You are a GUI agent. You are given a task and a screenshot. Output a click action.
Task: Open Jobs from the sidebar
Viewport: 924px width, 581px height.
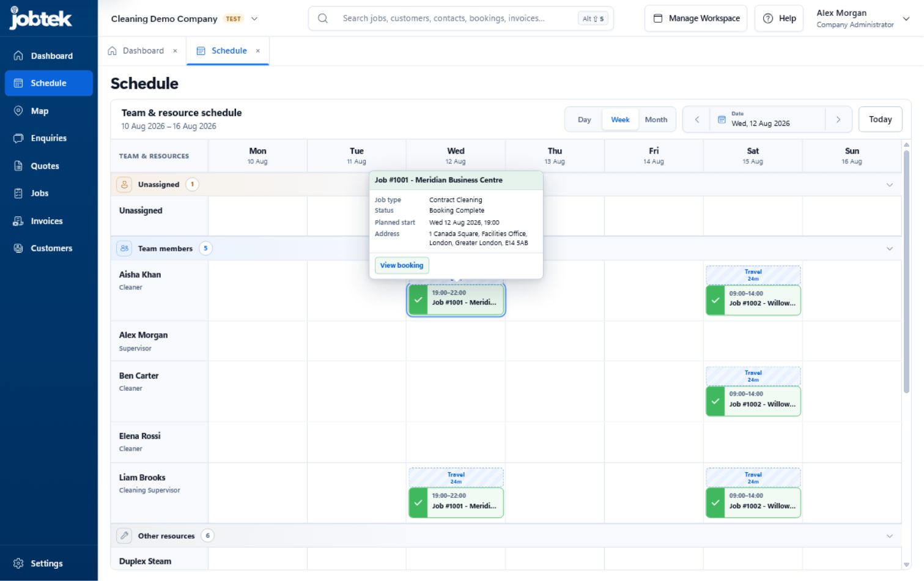(x=49, y=193)
